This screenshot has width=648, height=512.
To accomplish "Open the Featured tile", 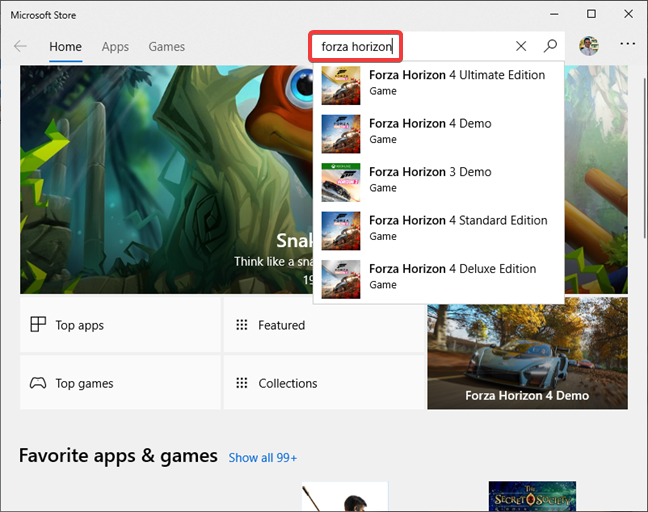I will [324, 324].
